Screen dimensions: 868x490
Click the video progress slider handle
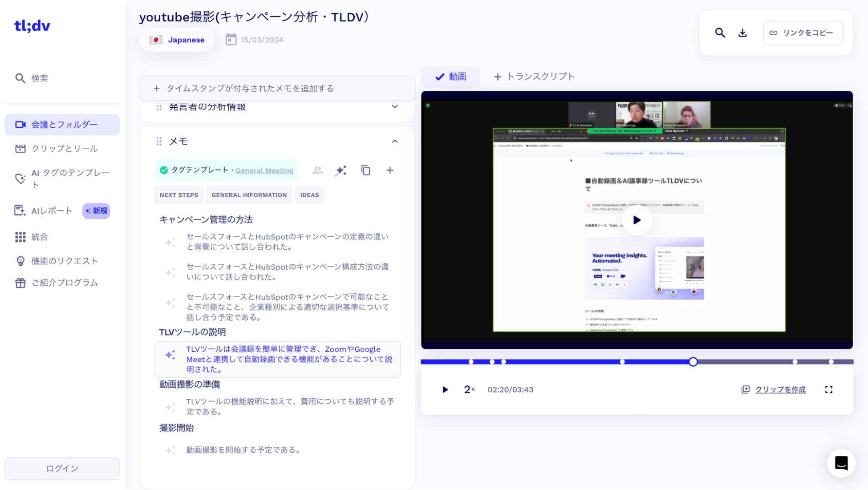(x=693, y=362)
